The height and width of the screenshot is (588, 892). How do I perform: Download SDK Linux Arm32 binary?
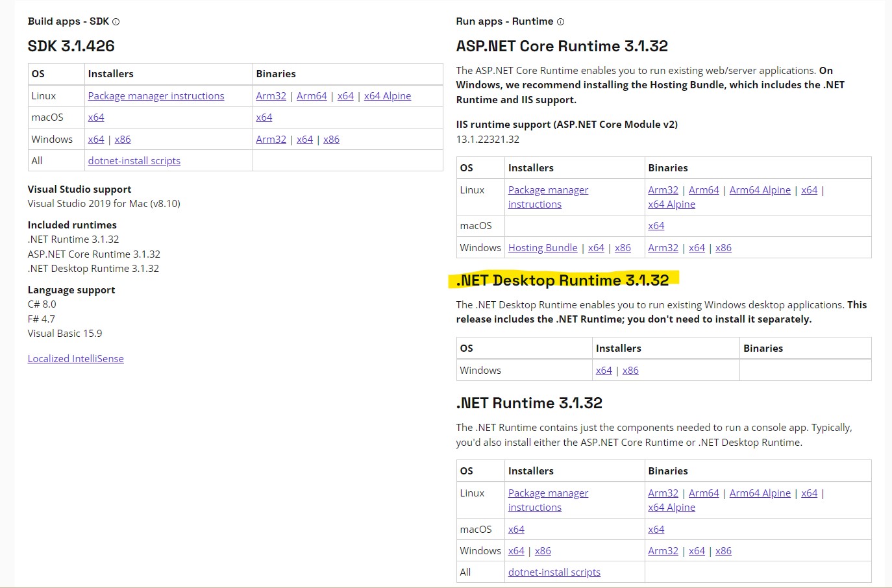point(271,96)
